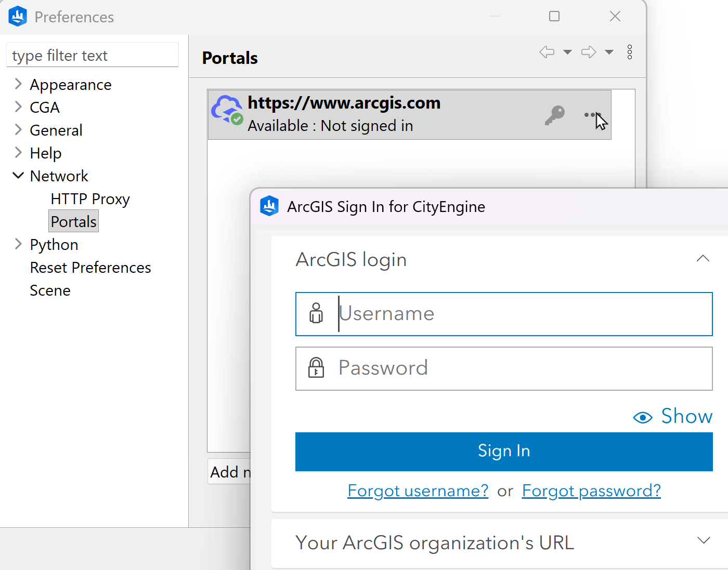Viewport: 728px width, 570px height.
Task: Collapse the Network tree node
Action: [18, 176]
